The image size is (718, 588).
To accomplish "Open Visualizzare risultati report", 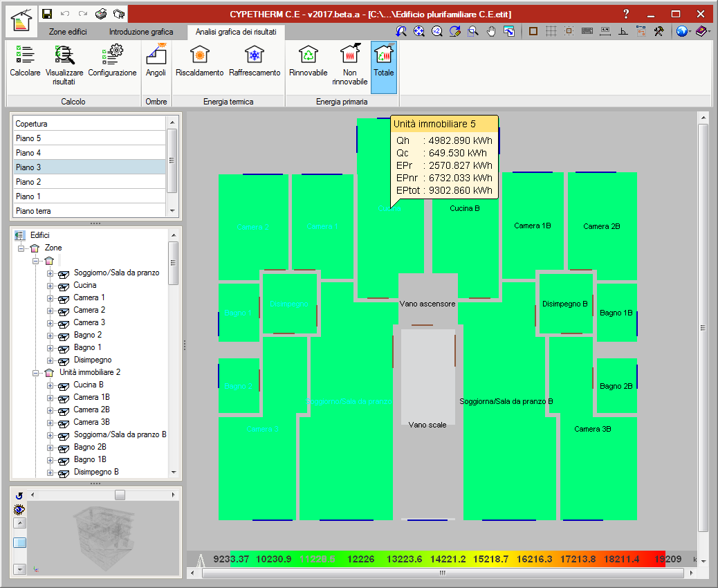I will point(64,66).
